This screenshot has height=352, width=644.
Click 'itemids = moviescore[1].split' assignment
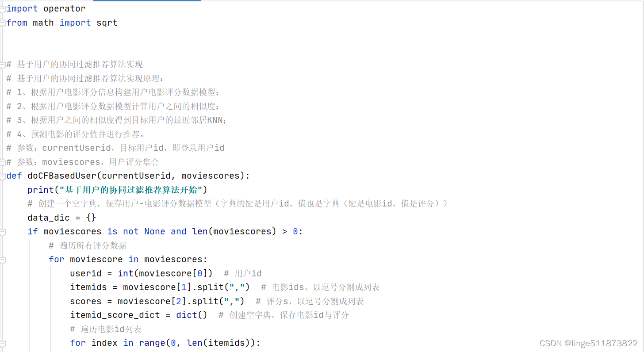(x=160, y=287)
